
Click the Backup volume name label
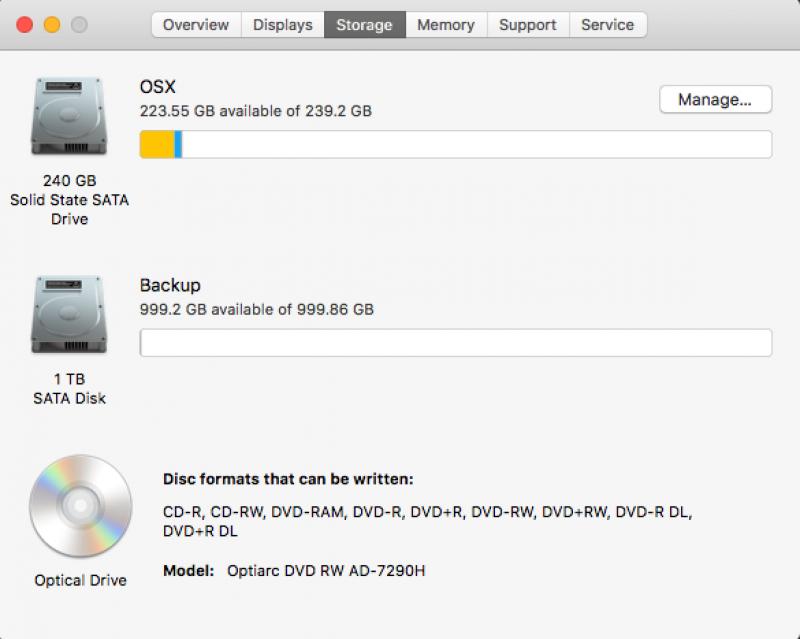(170, 285)
